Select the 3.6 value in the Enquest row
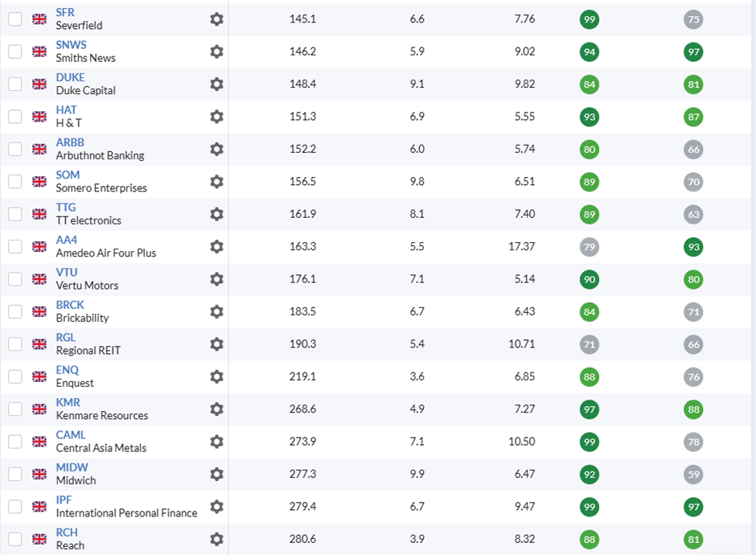 [417, 376]
